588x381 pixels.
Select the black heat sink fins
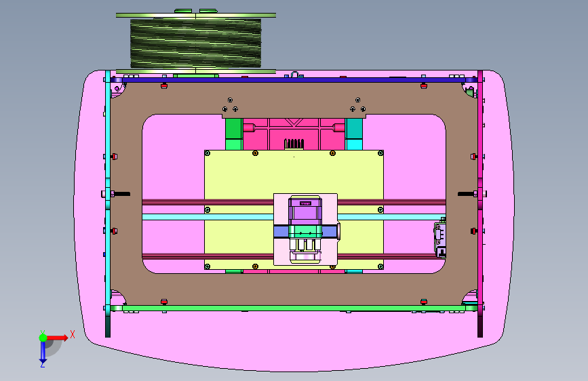(x=294, y=144)
